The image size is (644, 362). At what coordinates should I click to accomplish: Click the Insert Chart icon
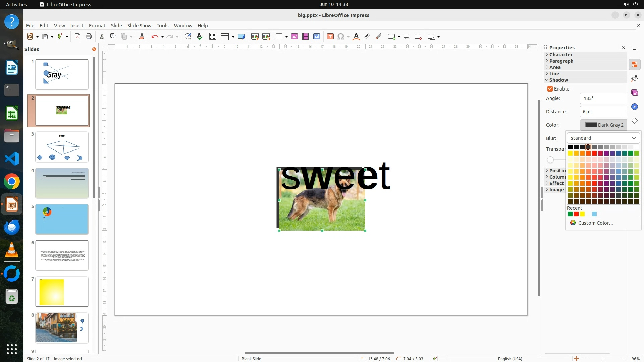[317, 37]
